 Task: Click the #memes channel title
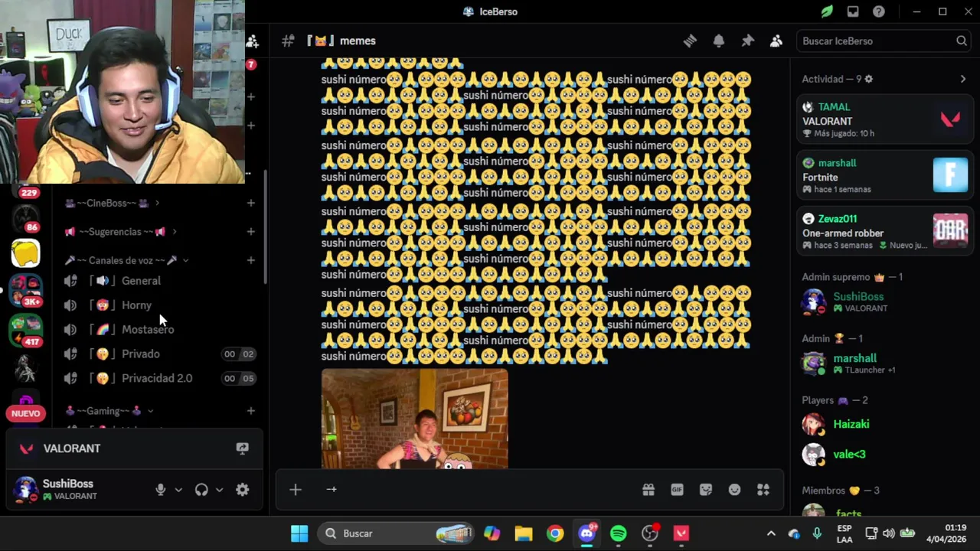(x=358, y=41)
